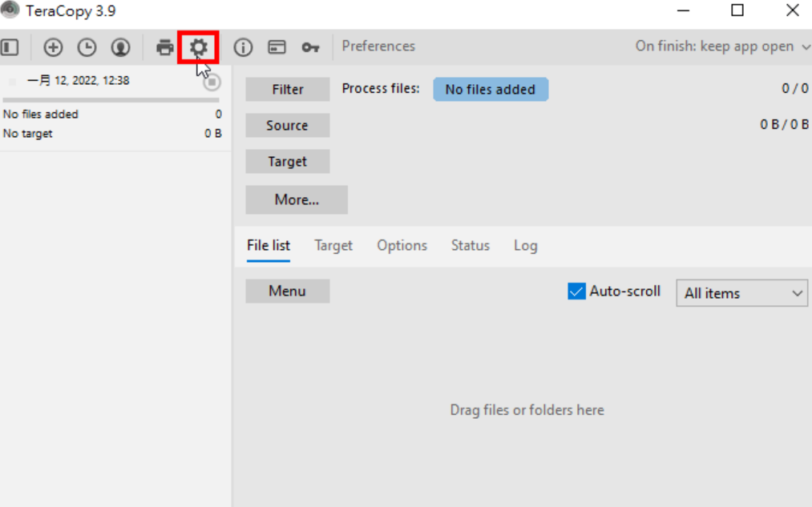Image resolution: width=812 pixels, height=507 pixels.
Task: Open the More... options button
Action: coord(297,199)
